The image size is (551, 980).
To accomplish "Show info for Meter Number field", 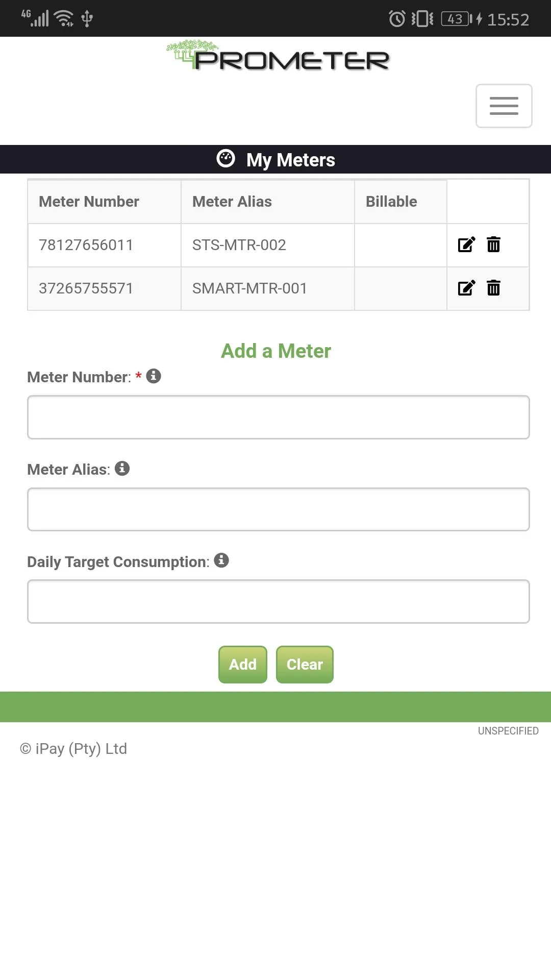I will coord(154,376).
